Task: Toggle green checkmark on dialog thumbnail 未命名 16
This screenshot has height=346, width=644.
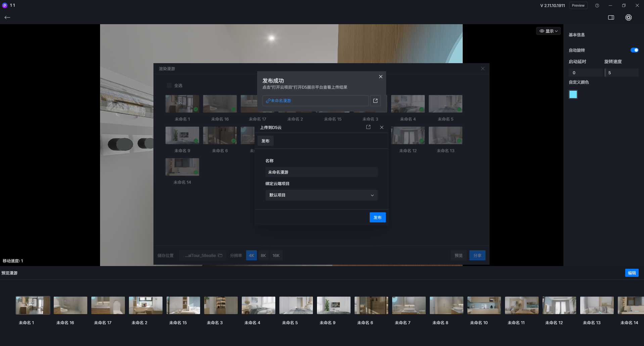Action: 233,109
